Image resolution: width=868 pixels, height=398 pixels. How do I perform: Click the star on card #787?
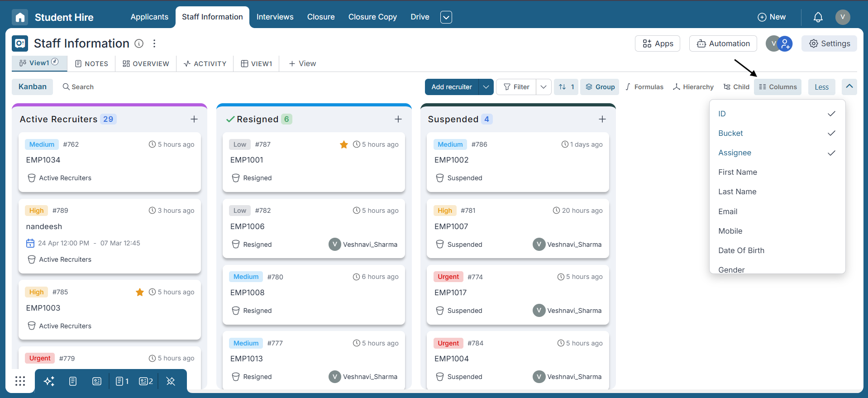click(344, 144)
